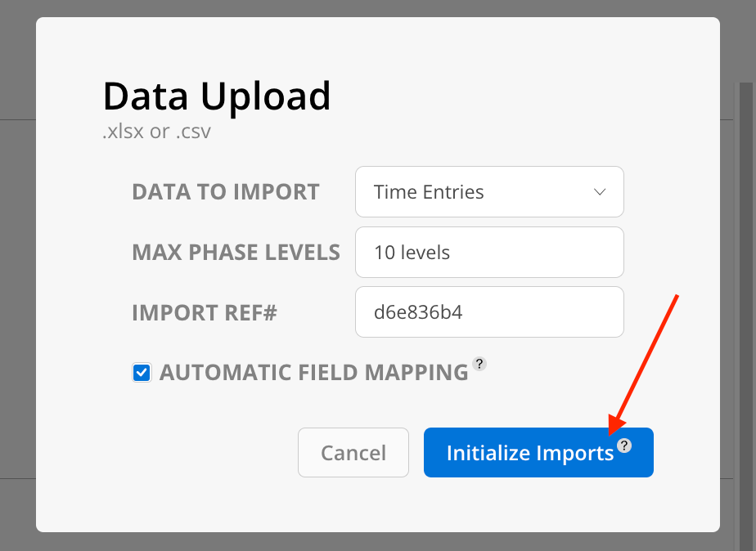Select the "d6e836b4" reference value

418,312
